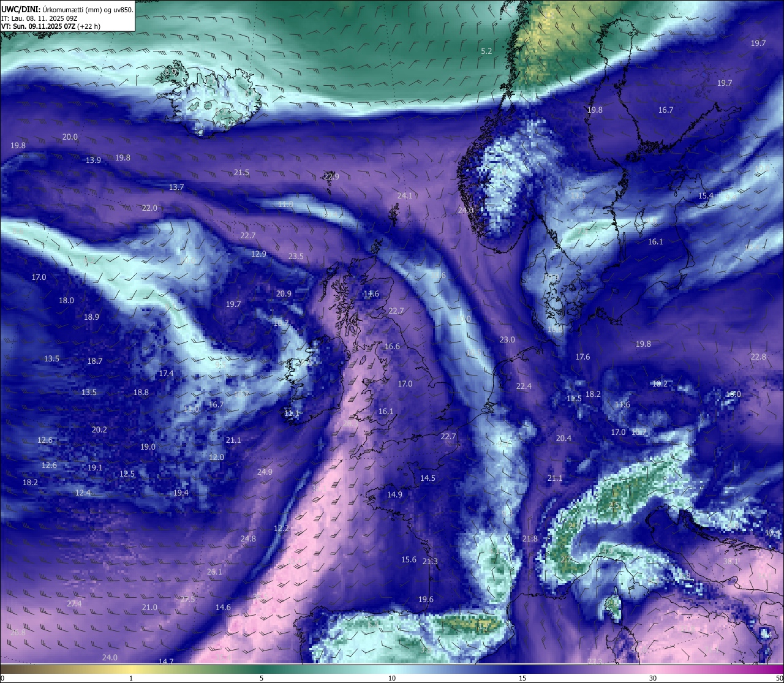
Task: Select the 22.9 value label
Action: 331,176
